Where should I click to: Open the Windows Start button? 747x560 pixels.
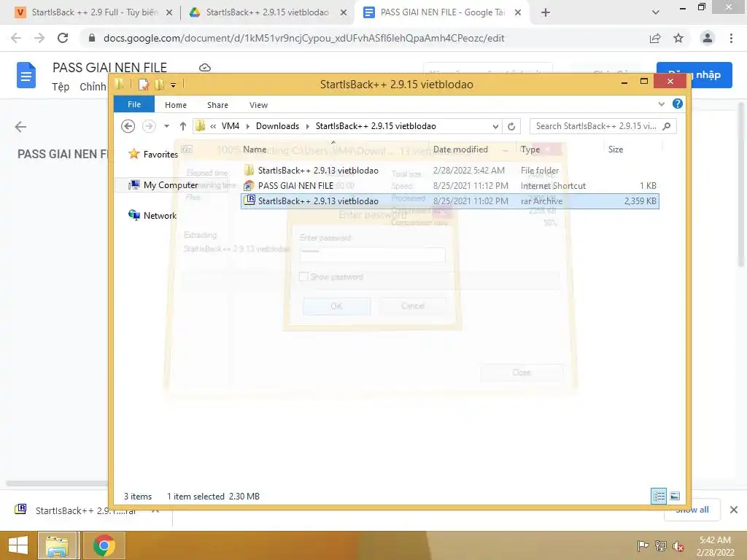click(18, 545)
